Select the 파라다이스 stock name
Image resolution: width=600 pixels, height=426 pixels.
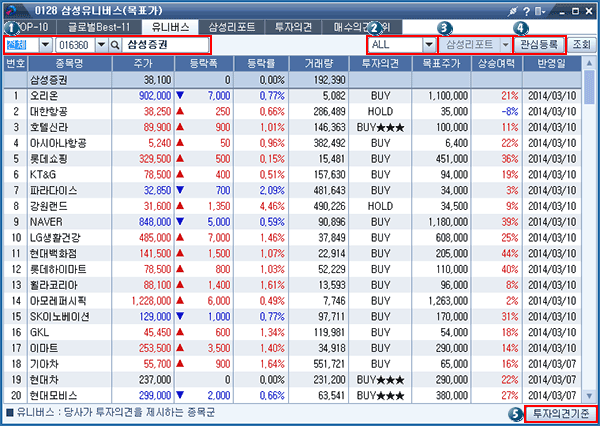pyautogui.click(x=53, y=190)
